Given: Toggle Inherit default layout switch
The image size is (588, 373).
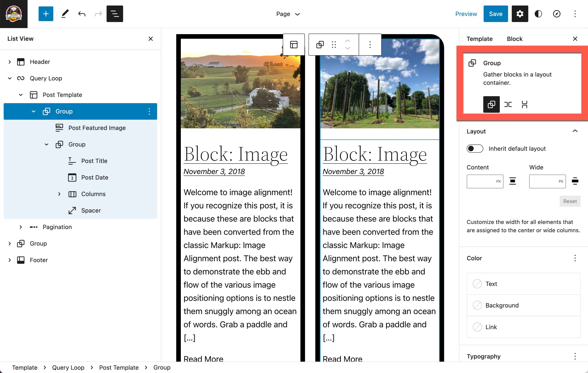Looking at the screenshot, I should (475, 149).
